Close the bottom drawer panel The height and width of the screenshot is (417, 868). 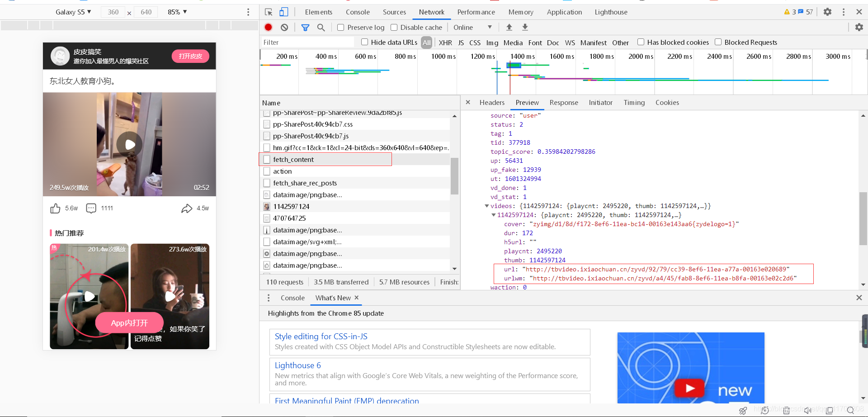tap(859, 298)
